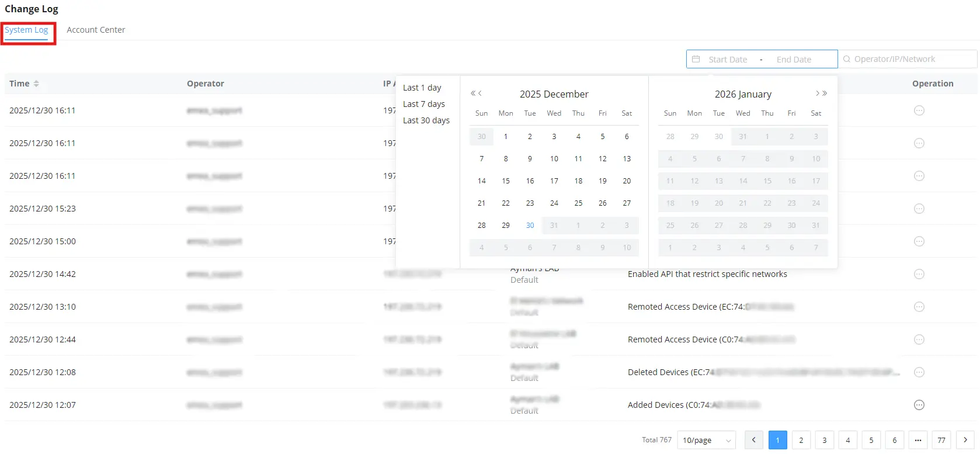Select page 1 in pagination
The height and width of the screenshot is (454, 980).
click(x=777, y=440)
